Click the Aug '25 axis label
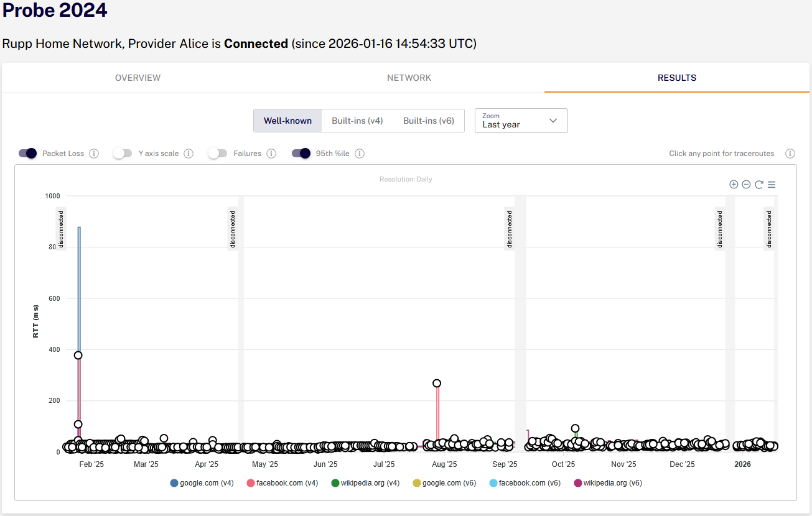 point(444,464)
